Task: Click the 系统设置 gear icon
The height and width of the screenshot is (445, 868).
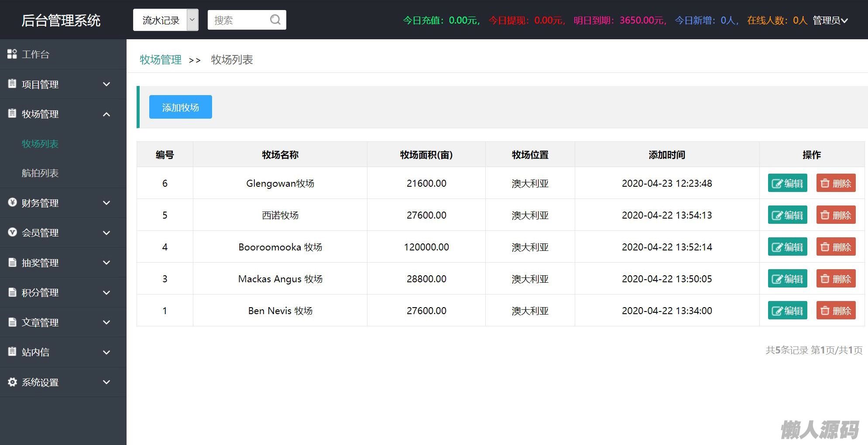Action: click(x=12, y=382)
